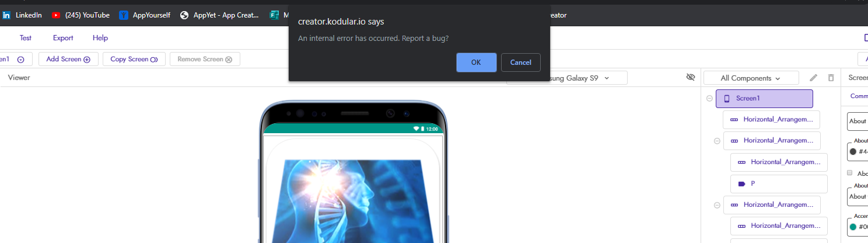Click OK in the error dialog
This screenshot has width=868, height=243.
[x=477, y=63]
